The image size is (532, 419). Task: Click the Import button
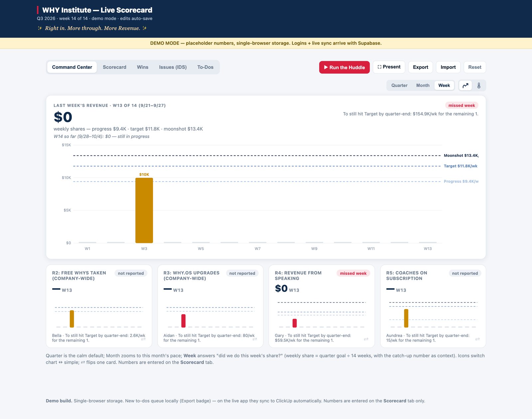(448, 67)
